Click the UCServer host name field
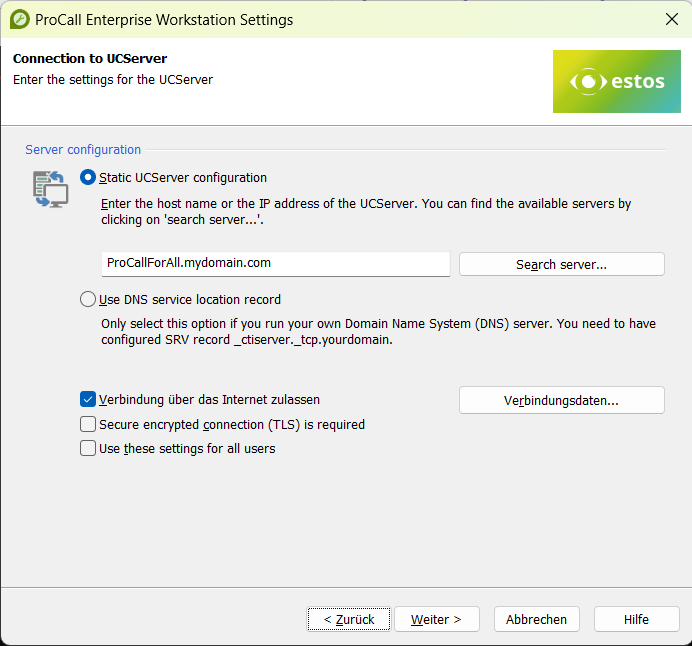The width and height of the screenshot is (692, 646). point(275,263)
